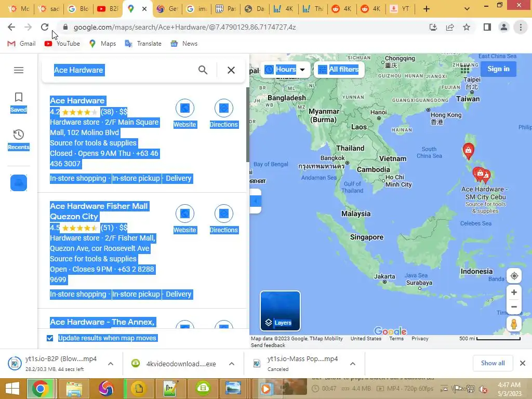Click the taskbar volume icon

pyautogui.click(x=483, y=389)
